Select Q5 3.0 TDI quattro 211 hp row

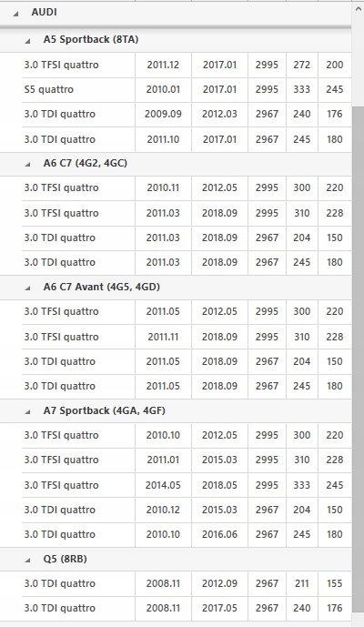point(187,584)
